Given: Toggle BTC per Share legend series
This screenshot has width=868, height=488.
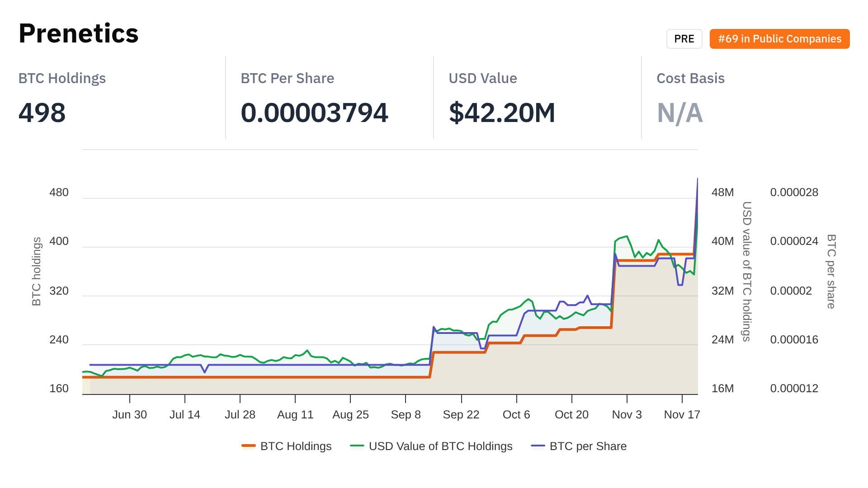Looking at the screenshot, I should pyautogui.click(x=588, y=446).
